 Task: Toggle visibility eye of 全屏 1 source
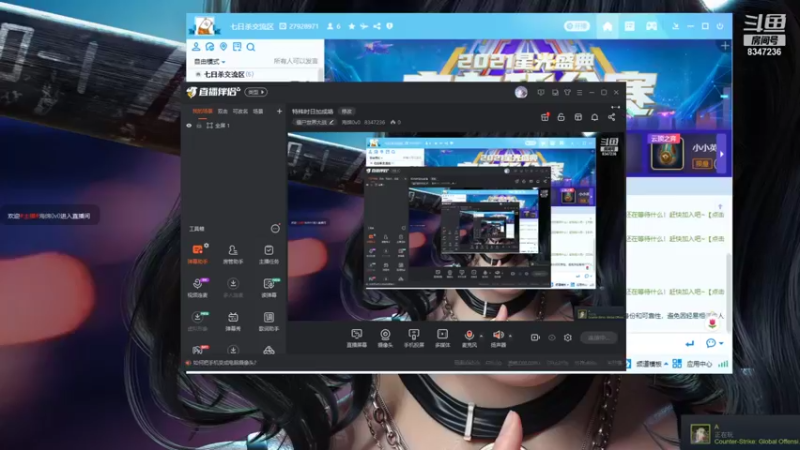189,126
